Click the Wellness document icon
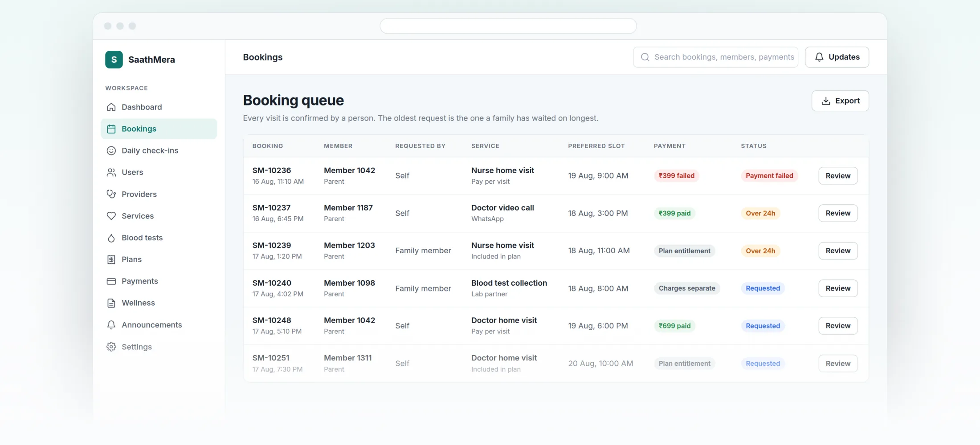Screen dimensions: 980x445 [111, 303]
